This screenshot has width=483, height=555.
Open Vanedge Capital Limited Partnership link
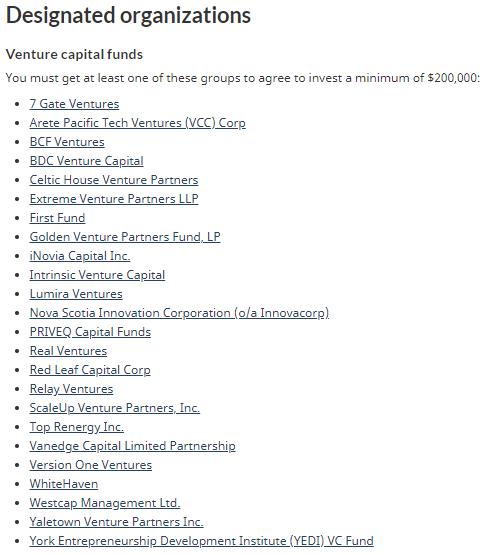[133, 446]
